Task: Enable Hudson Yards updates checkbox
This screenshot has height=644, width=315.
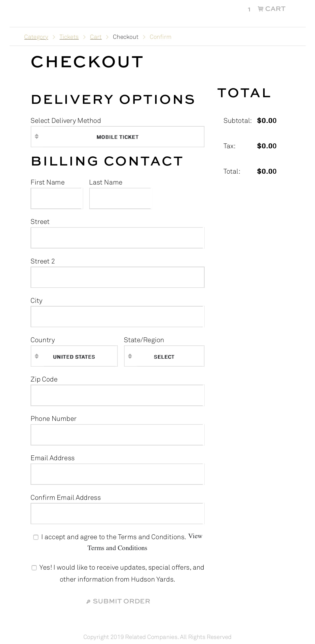Action: pyautogui.click(x=34, y=568)
